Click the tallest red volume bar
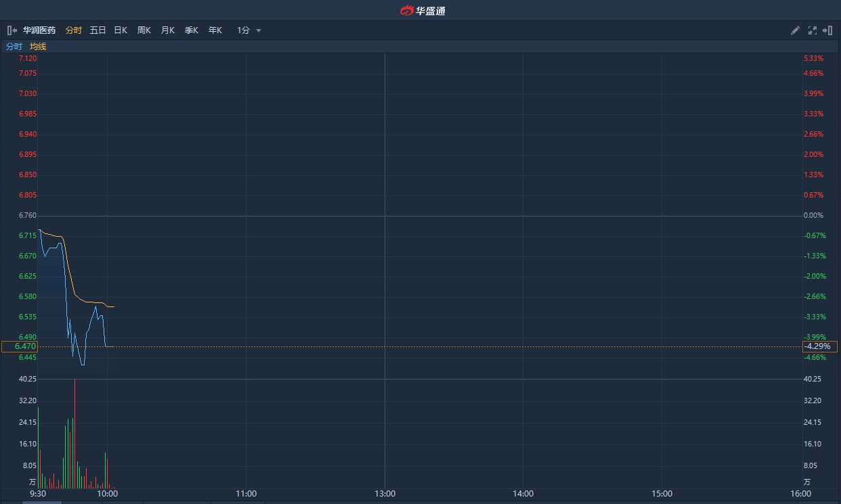This screenshot has width=841, height=504. pos(74,434)
